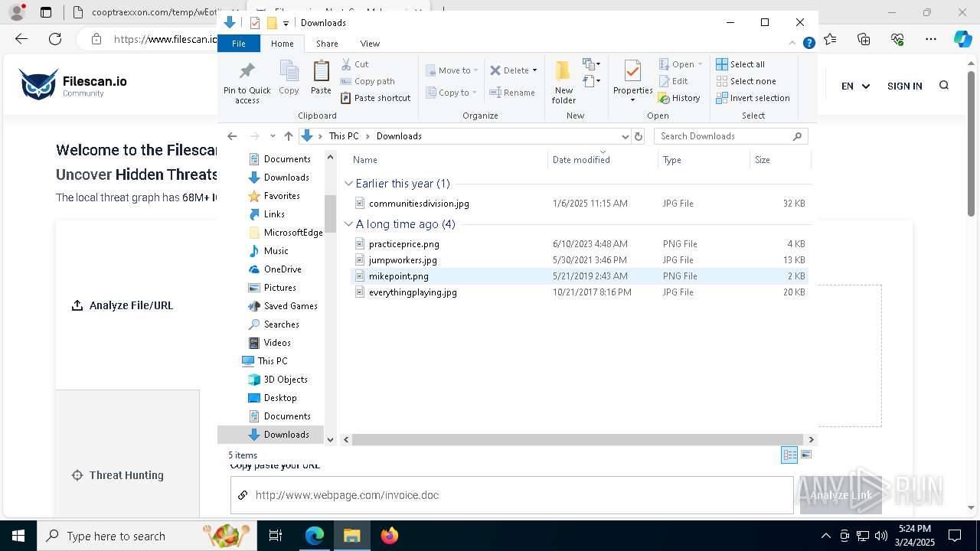980x551 pixels.
Task: Open 3D Objects in navigation pane
Action: coord(285,380)
